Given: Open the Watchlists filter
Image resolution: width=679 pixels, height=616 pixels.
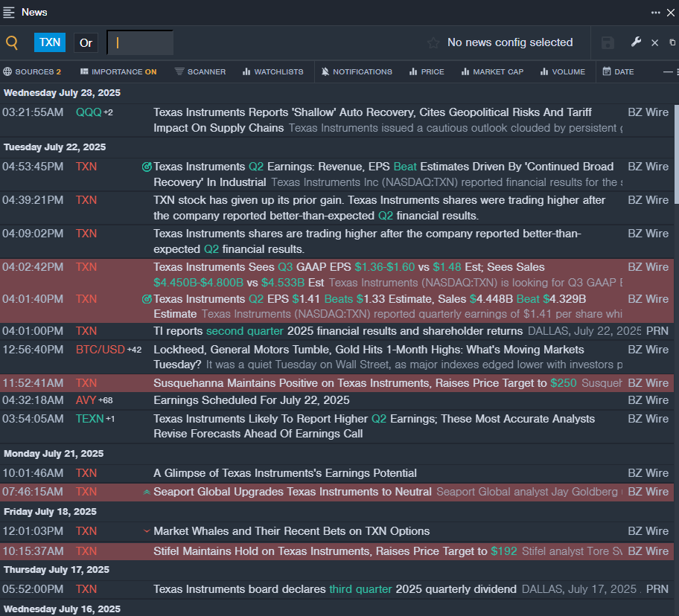Looking at the screenshot, I should click(272, 72).
